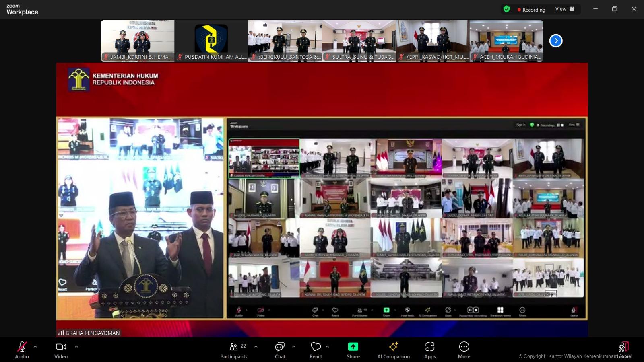Select the PUSDATIN KUMHAM participant thumbnail
This screenshot has height=362, width=644.
(x=211, y=41)
